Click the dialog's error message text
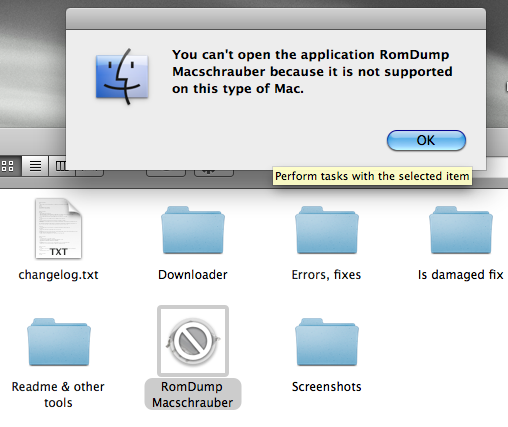 click(312, 72)
